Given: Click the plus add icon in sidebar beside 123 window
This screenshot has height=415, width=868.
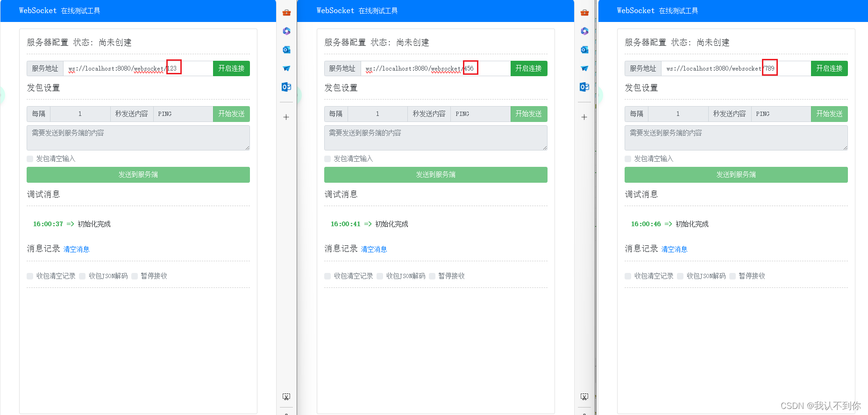Looking at the screenshot, I should (x=286, y=117).
